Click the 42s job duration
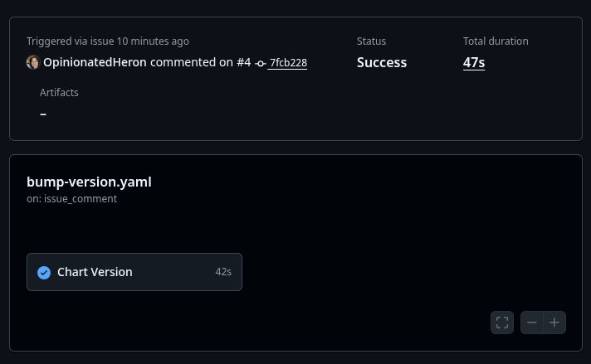 (x=222, y=272)
